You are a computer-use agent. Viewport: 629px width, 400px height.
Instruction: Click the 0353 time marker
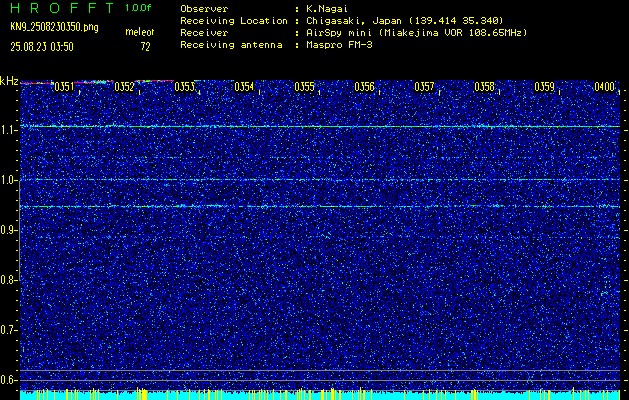click(184, 87)
